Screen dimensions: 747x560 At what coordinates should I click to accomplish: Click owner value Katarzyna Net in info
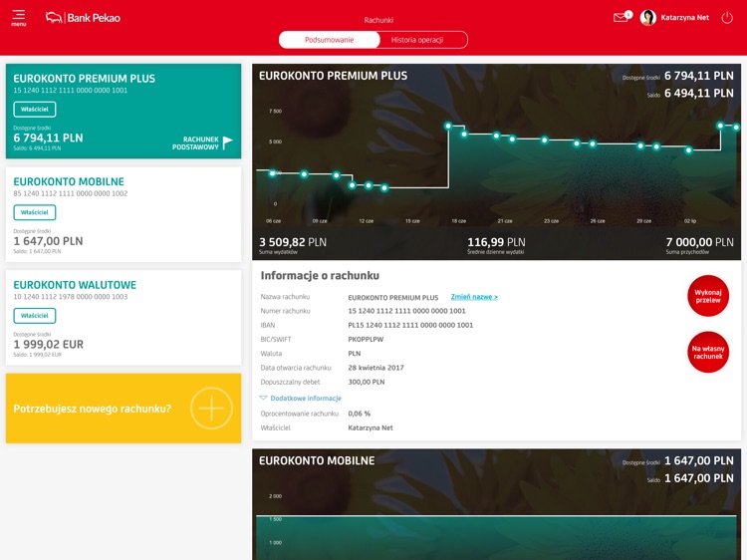pyautogui.click(x=371, y=428)
